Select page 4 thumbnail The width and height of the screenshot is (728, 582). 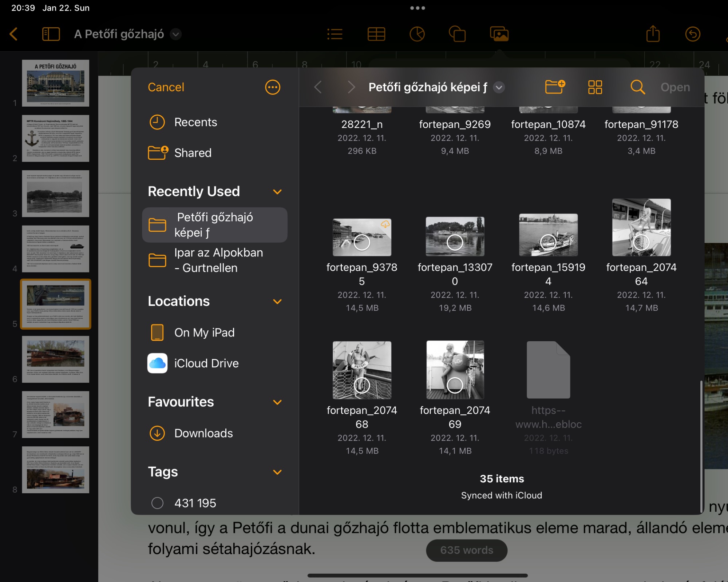55,249
